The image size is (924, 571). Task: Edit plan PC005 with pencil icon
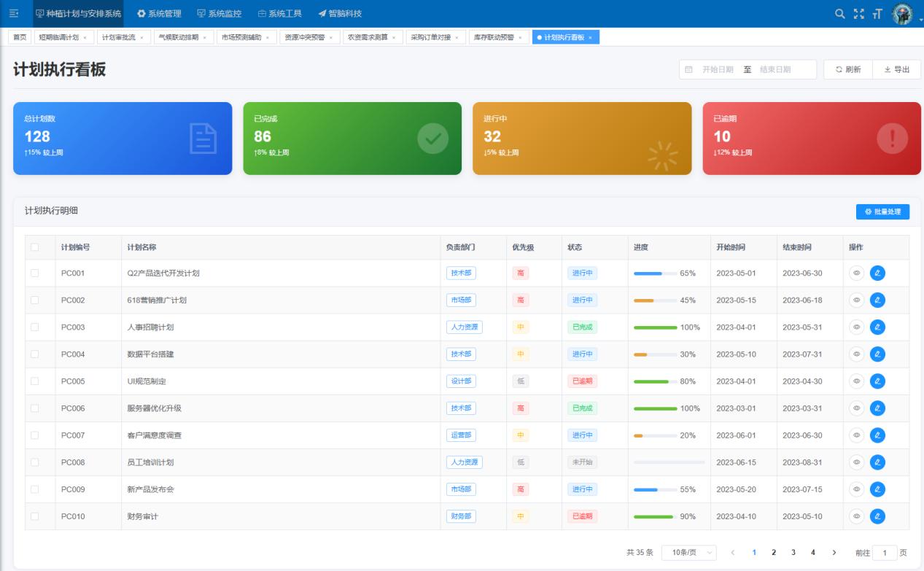tap(877, 381)
